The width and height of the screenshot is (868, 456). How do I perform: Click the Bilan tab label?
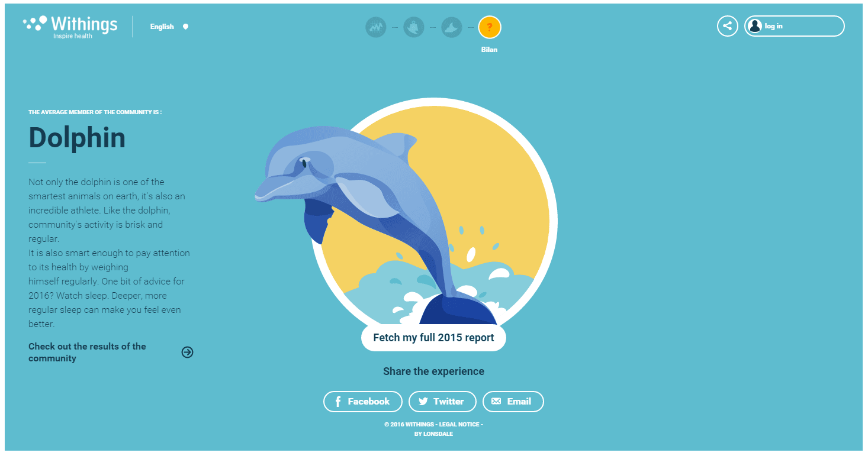[490, 50]
